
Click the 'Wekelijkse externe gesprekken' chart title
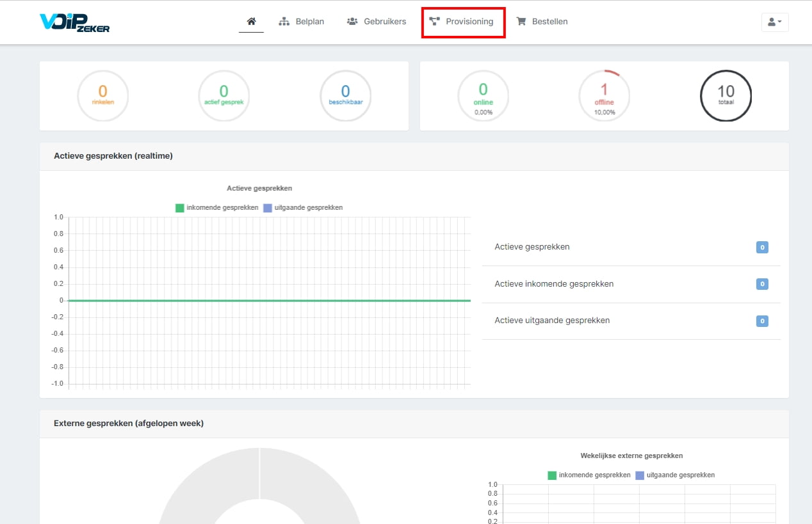pos(631,456)
